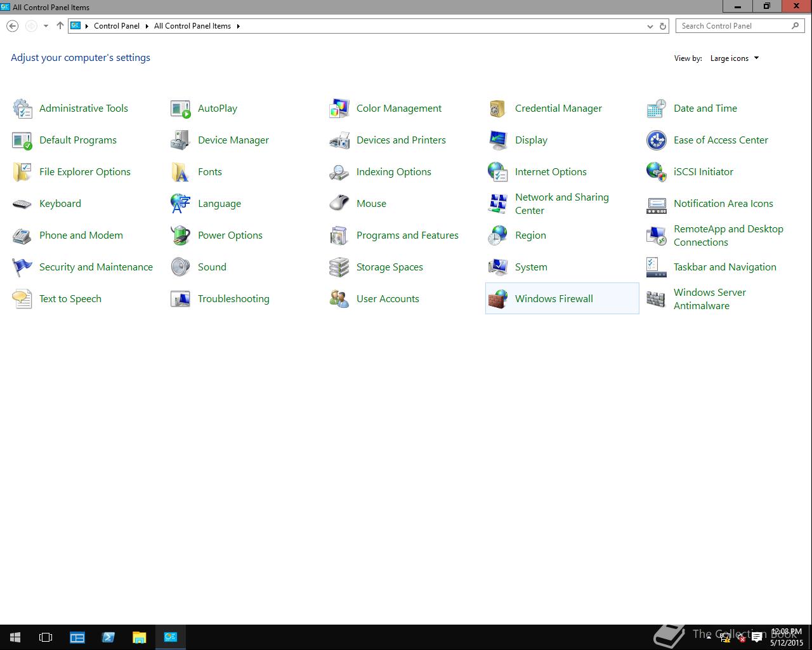
Task: Click the Fonts folder icon
Action: click(181, 172)
